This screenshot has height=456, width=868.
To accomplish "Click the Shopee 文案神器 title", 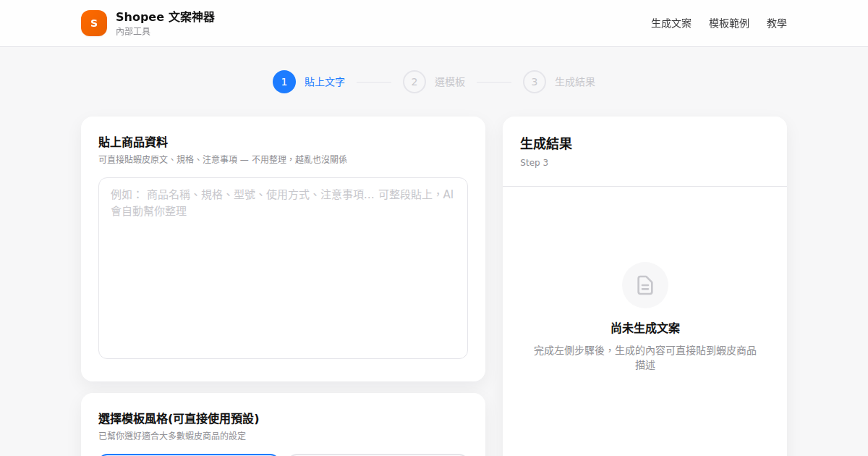I will (165, 17).
